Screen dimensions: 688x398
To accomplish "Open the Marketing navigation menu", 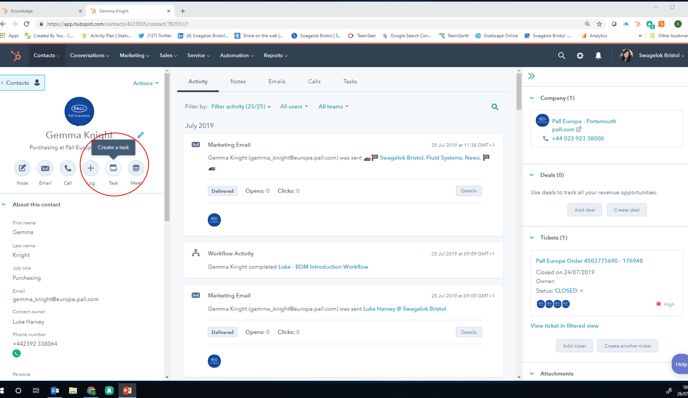I will pos(134,56).
